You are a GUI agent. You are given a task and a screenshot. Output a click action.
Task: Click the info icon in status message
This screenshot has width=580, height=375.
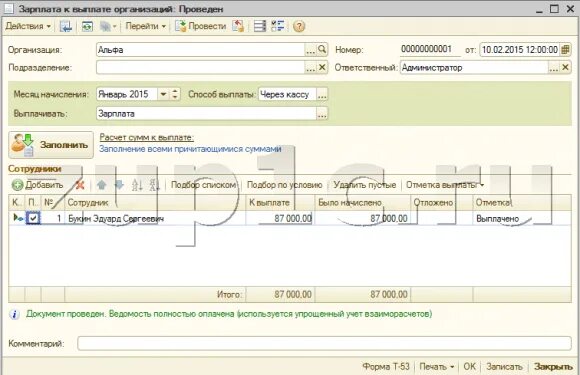14,314
